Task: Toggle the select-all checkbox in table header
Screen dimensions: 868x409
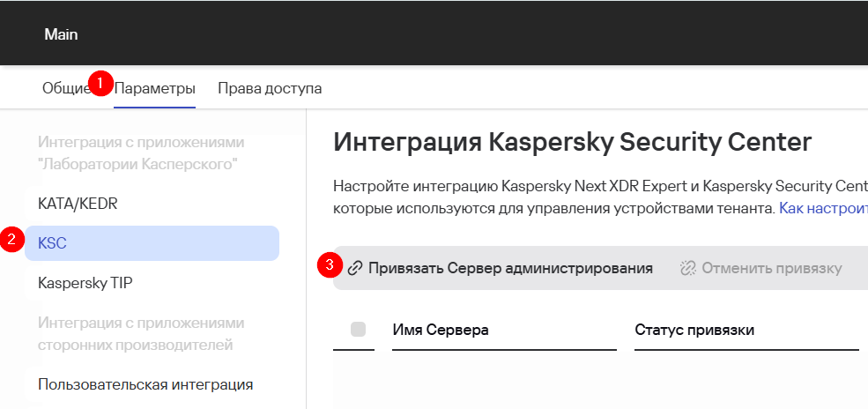Action: [358, 330]
